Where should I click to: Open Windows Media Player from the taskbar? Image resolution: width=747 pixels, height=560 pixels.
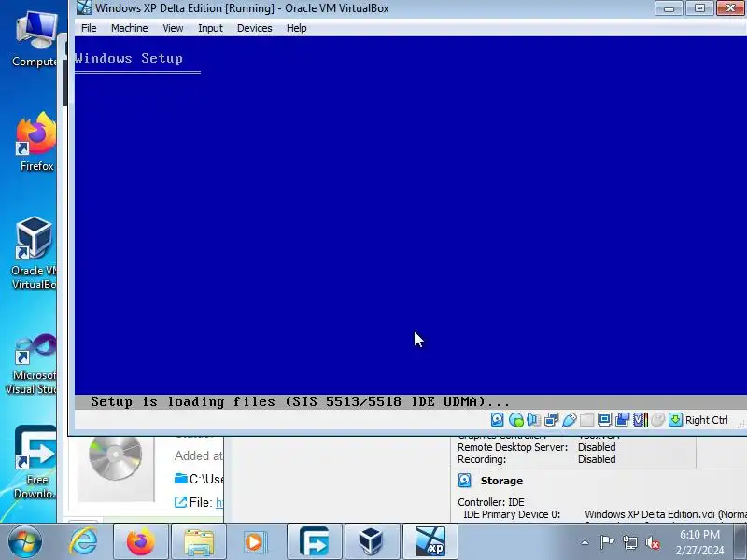tap(254, 541)
